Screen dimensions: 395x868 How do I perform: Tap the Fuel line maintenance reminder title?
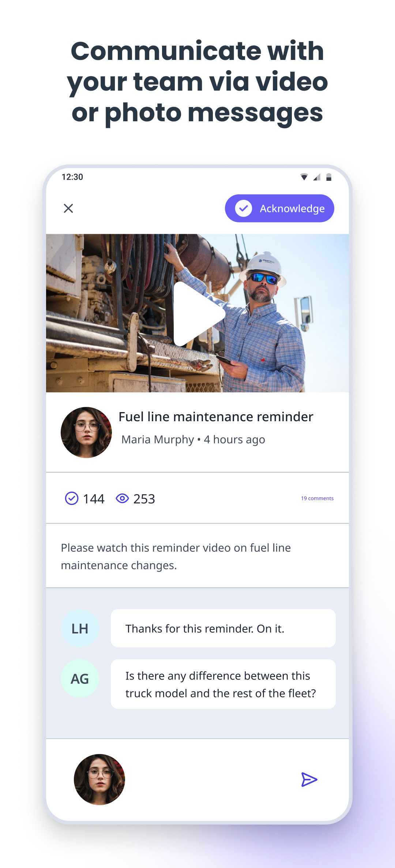click(216, 417)
